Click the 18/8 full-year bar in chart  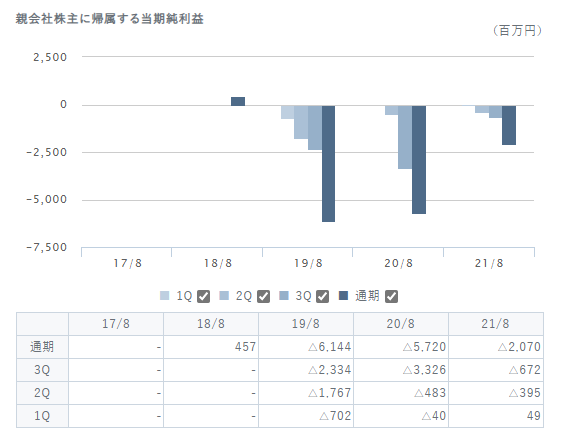[238, 101]
